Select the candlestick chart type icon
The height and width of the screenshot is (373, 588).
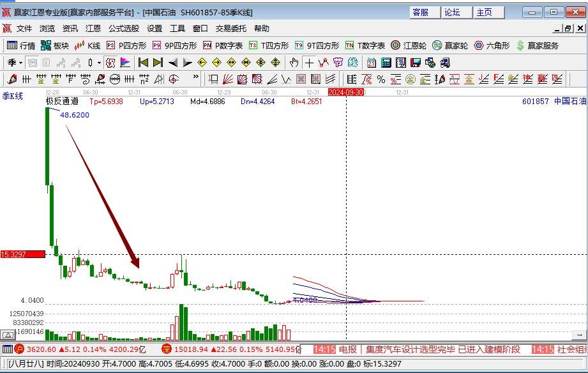(x=91, y=63)
